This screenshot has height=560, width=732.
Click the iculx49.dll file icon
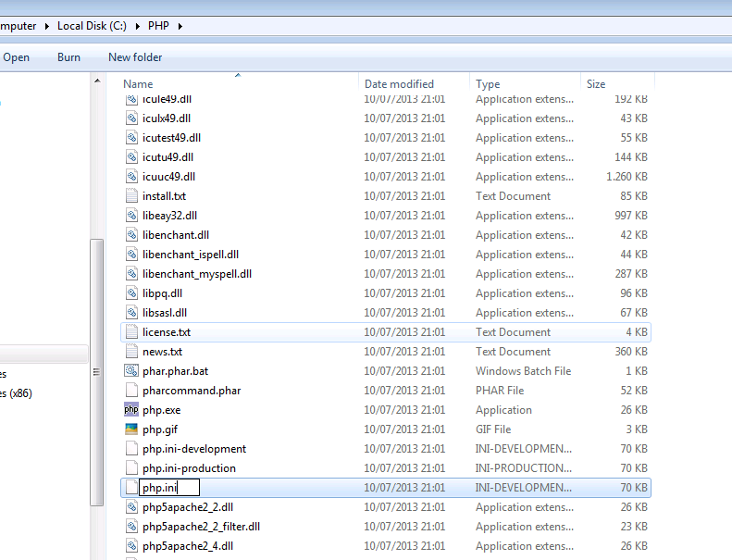(x=131, y=118)
